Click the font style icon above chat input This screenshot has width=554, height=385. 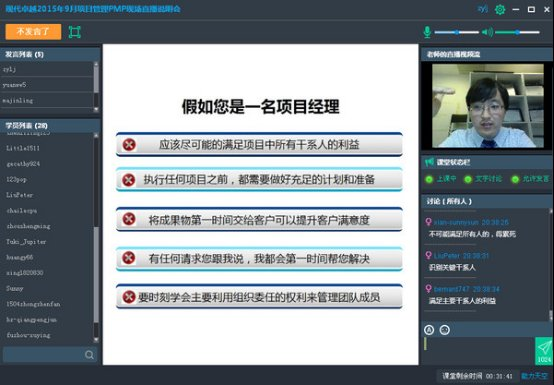(x=429, y=330)
